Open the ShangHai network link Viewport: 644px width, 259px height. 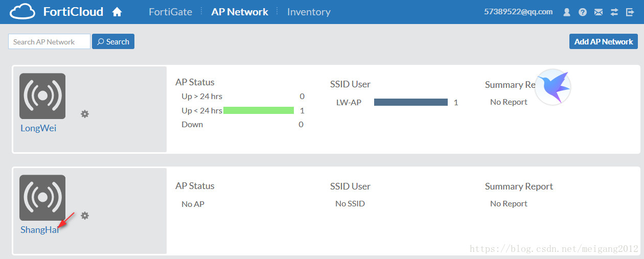point(40,230)
